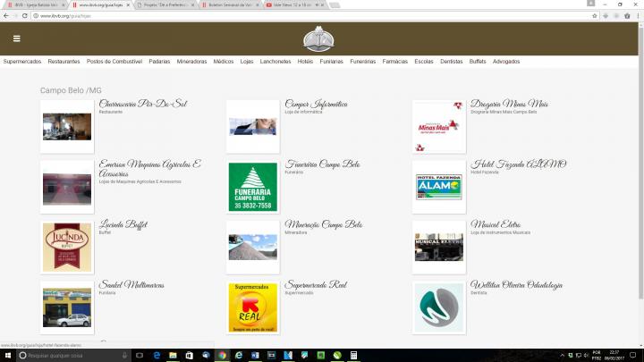
Task: Click the microphone icon in the search box
Action: (x=124, y=356)
